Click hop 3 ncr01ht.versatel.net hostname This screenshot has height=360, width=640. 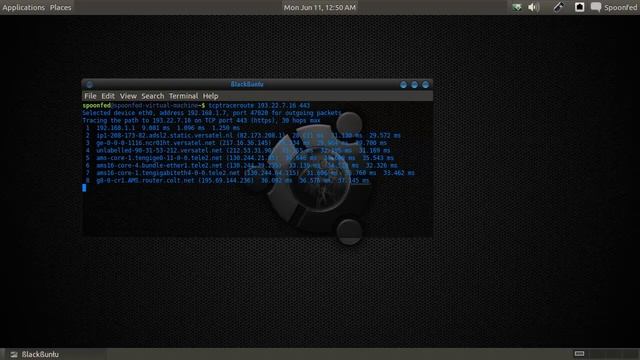[x=156, y=143]
